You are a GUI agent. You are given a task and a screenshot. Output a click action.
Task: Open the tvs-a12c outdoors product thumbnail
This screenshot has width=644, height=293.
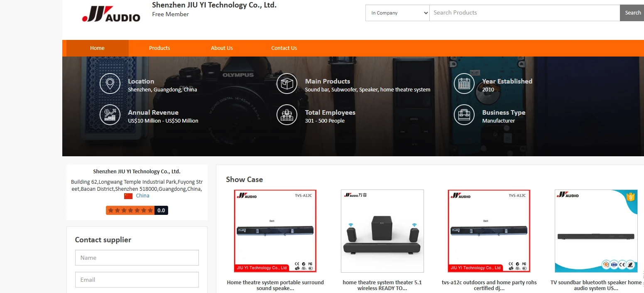point(489,231)
